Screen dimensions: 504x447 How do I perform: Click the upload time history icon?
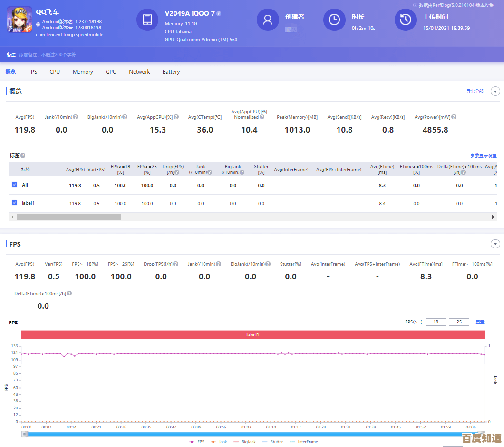406,19
